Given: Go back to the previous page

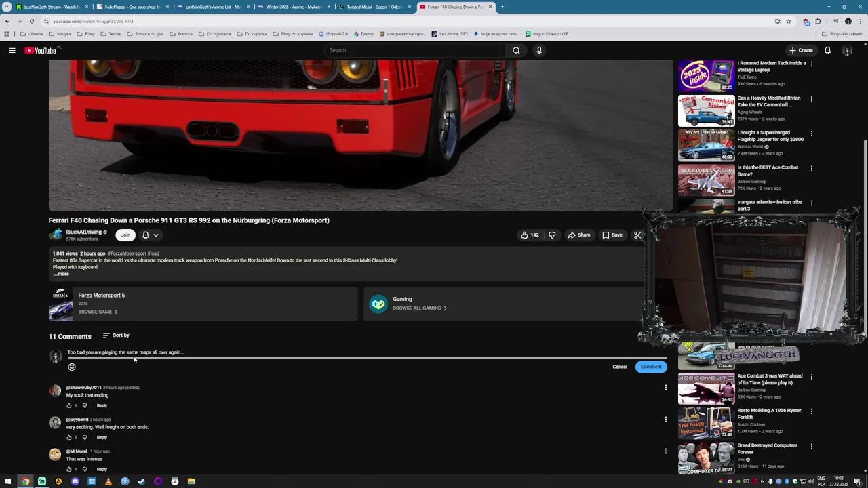Looking at the screenshot, I should [7, 21].
